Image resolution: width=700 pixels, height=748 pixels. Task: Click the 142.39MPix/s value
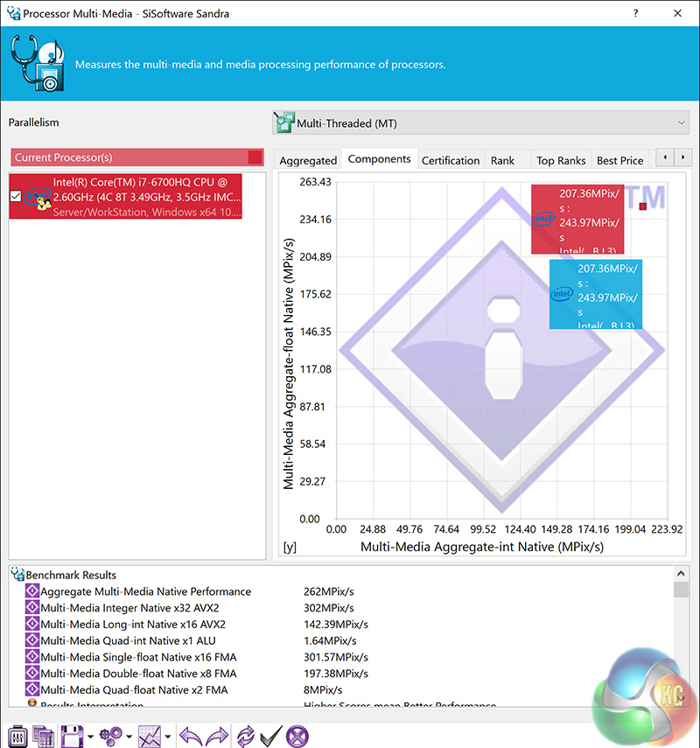point(336,625)
